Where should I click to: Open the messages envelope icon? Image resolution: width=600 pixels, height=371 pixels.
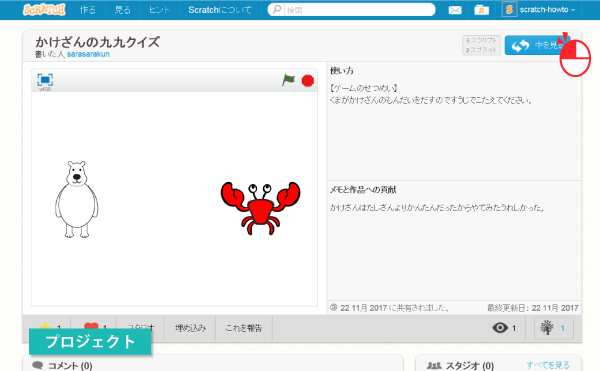click(x=455, y=10)
